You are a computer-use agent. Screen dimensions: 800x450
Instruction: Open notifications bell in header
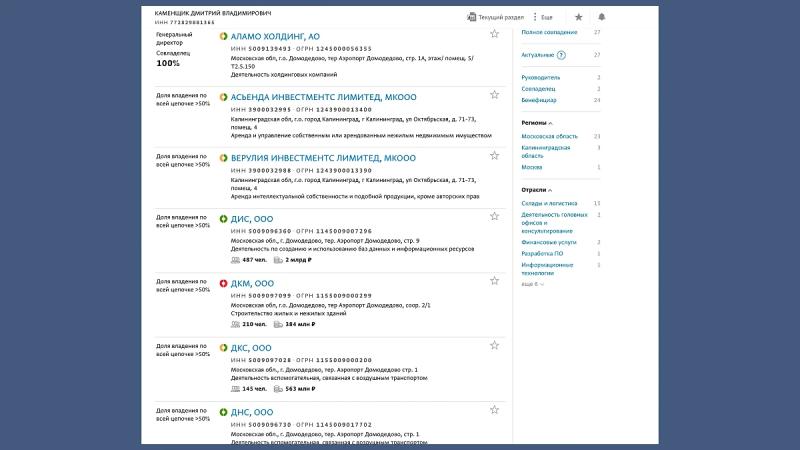coord(602,17)
